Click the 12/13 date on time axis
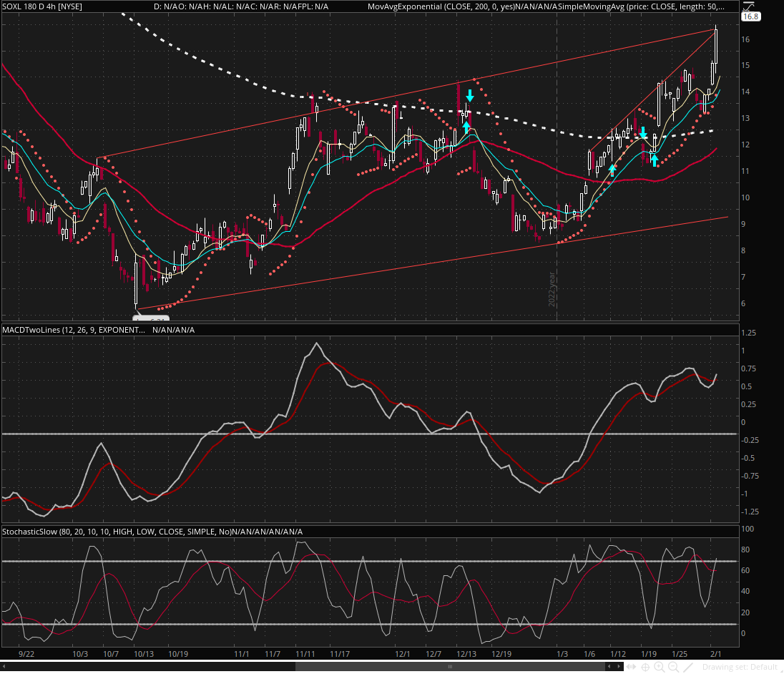Image resolution: width=784 pixels, height=674 pixels. (x=466, y=654)
